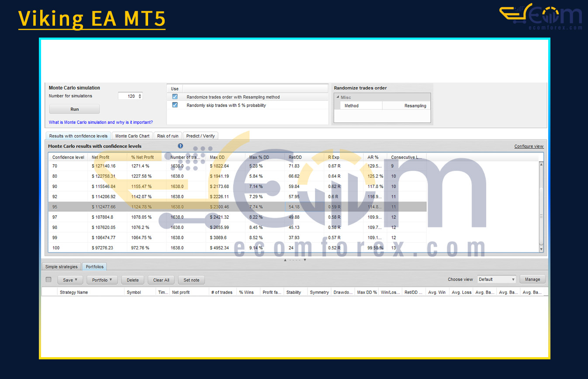This screenshot has width=588, height=379.
Task: Collapse the Misc group expander
Action: [x=337, y=97]
